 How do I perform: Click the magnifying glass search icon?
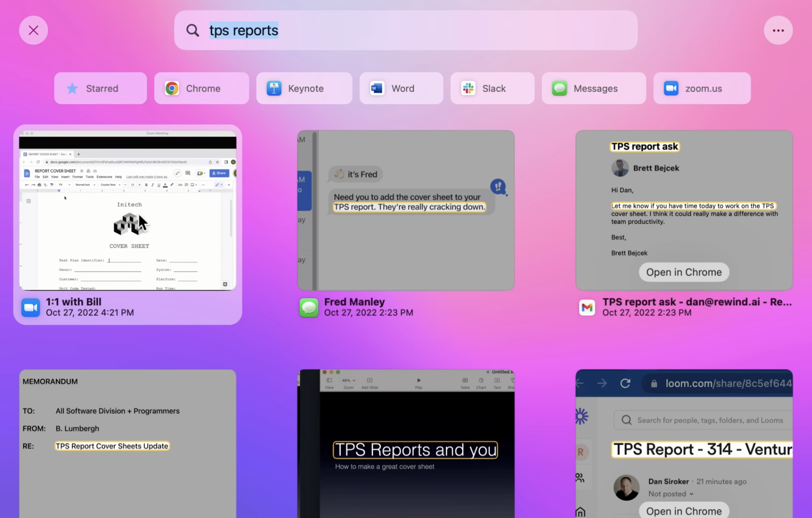pyautogui.click(x=193, y=31)
